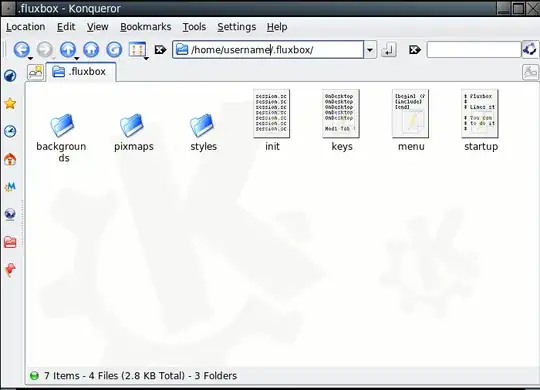
Task: Open Services pin icon in sidebar
Action: tap(10, 270)
